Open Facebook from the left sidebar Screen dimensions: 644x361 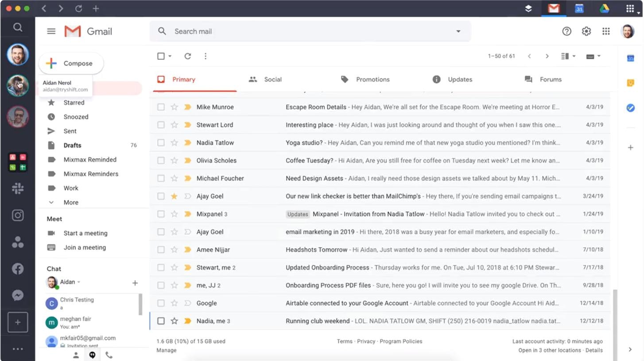click(x=18, y=268)
